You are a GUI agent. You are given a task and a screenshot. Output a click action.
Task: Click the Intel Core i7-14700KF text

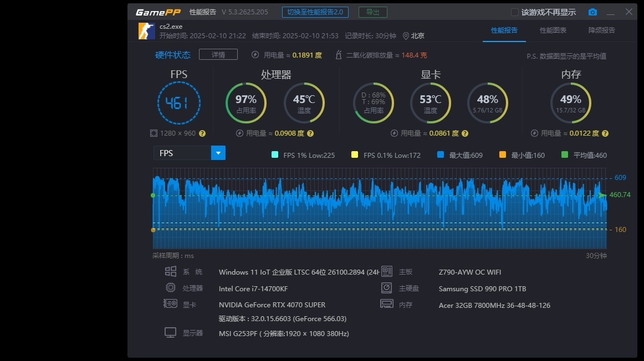253,289
